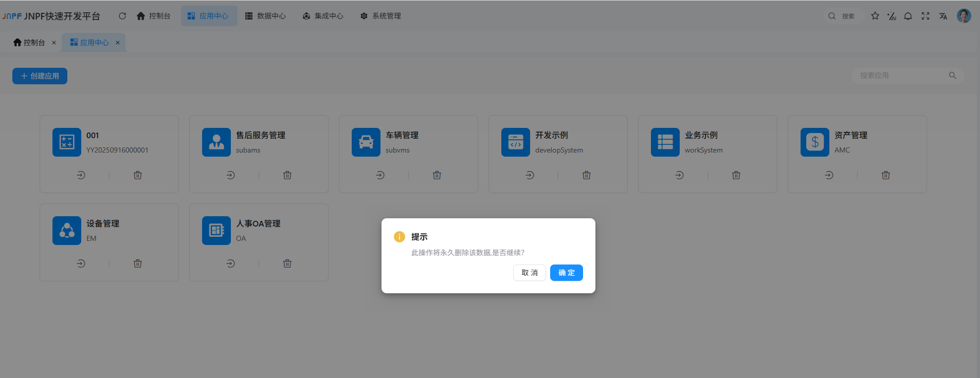Click the 售后服务管理 app title

pyautogui.click(x=261, y=135)
